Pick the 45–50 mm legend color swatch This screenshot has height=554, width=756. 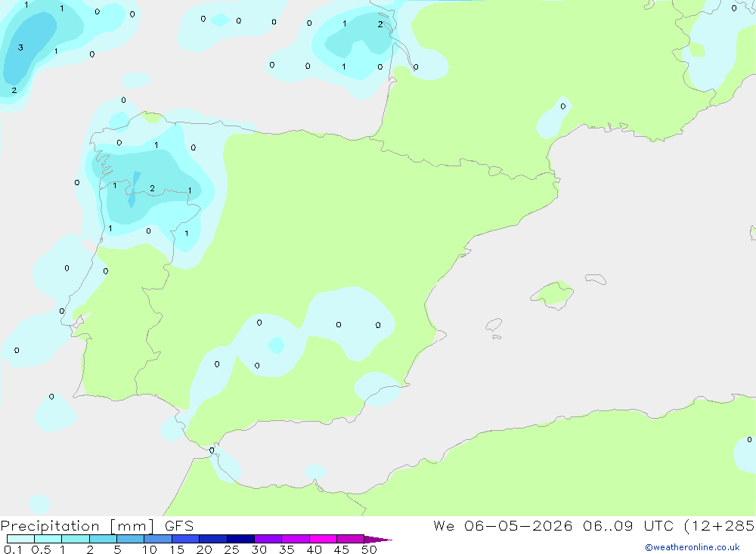coord(351,539)
